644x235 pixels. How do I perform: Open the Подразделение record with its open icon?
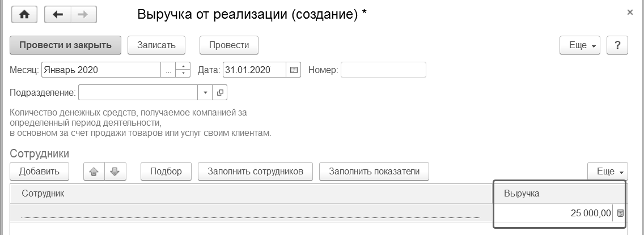(220, 92)
